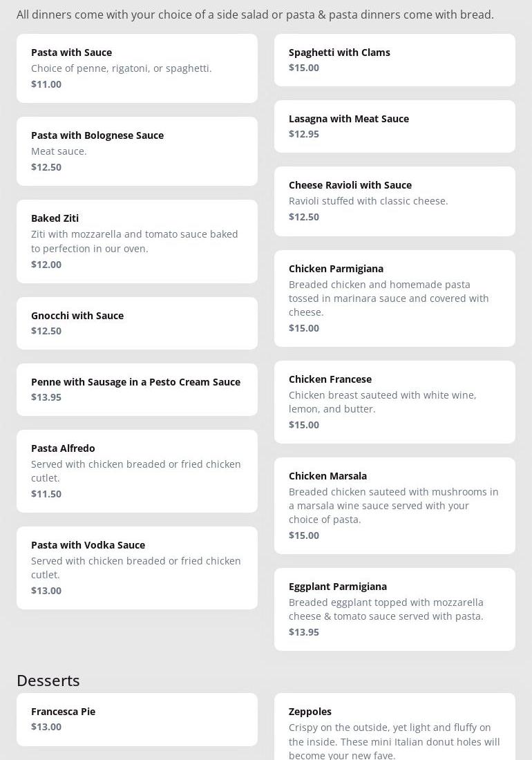Choose Cheese Ravioli with Sauce
Screen dimensions: 532x760
[x=395, y=200]
